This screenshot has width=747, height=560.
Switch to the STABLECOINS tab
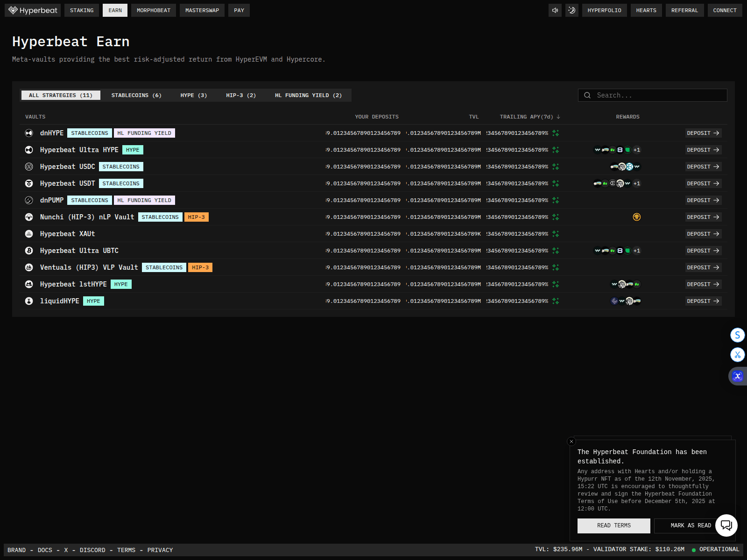(x=136, y=95)
